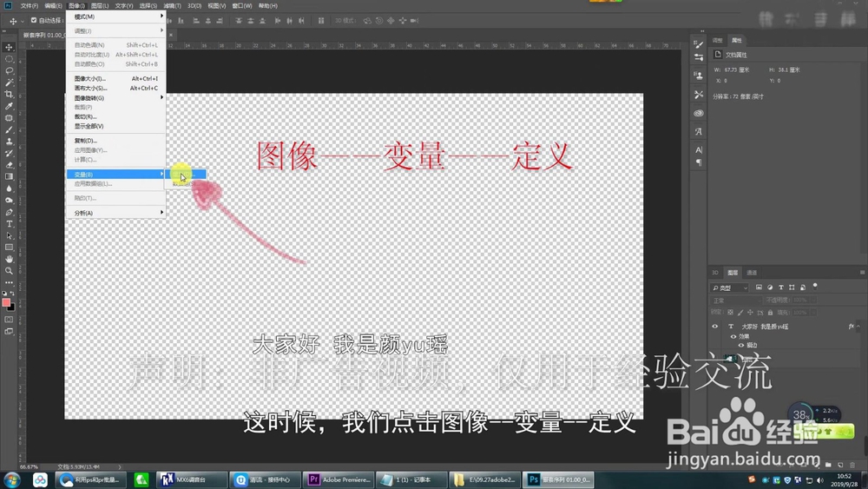Click zoom percentage 66.67% field
The image size is (868, 489).
(29, 466)
